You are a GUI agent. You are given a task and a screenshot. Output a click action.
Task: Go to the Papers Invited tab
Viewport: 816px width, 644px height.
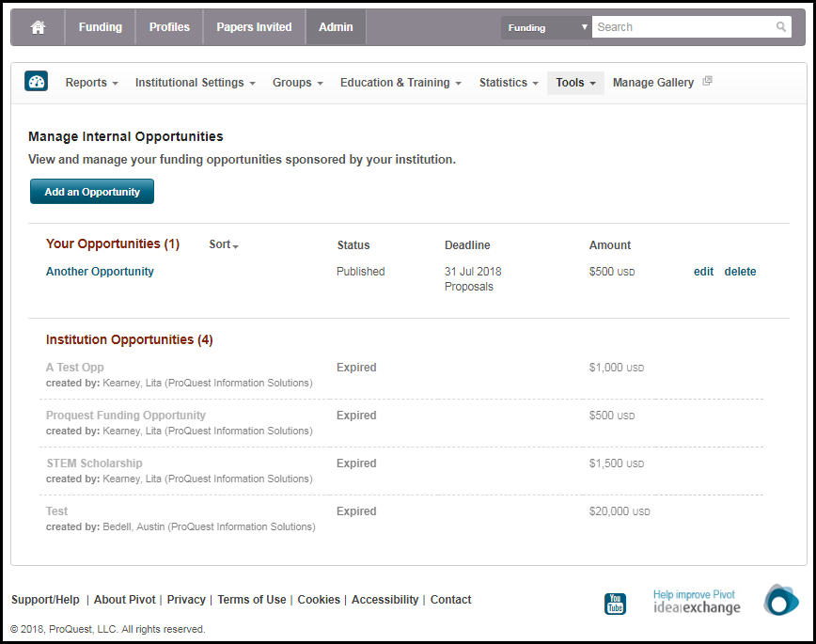pos(254,27)
